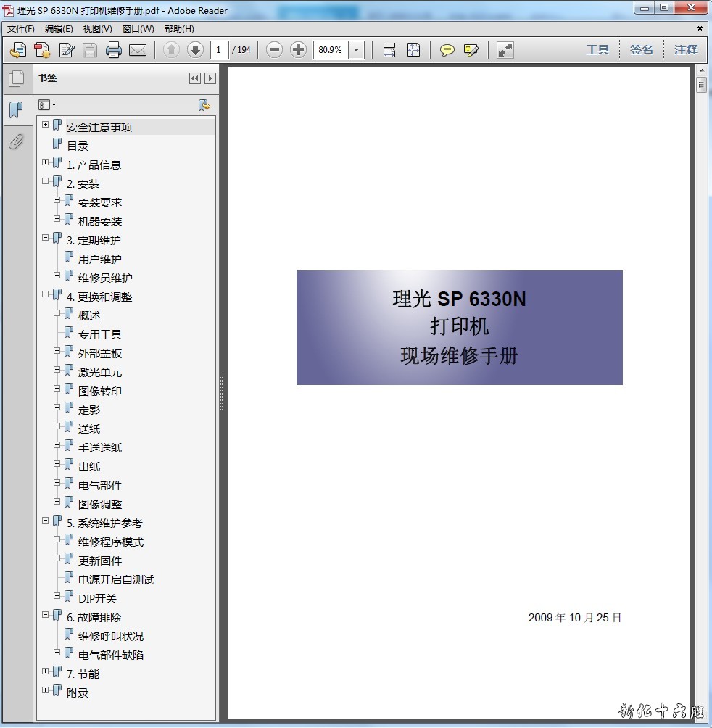Screen dimensions: 712x728
Task: Add a sticky note comment icon
Action: [447, 50]
